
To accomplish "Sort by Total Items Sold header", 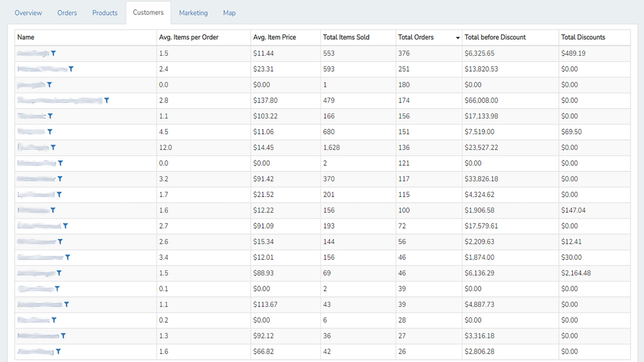I will pyautogui.click(x=358, y=37).
